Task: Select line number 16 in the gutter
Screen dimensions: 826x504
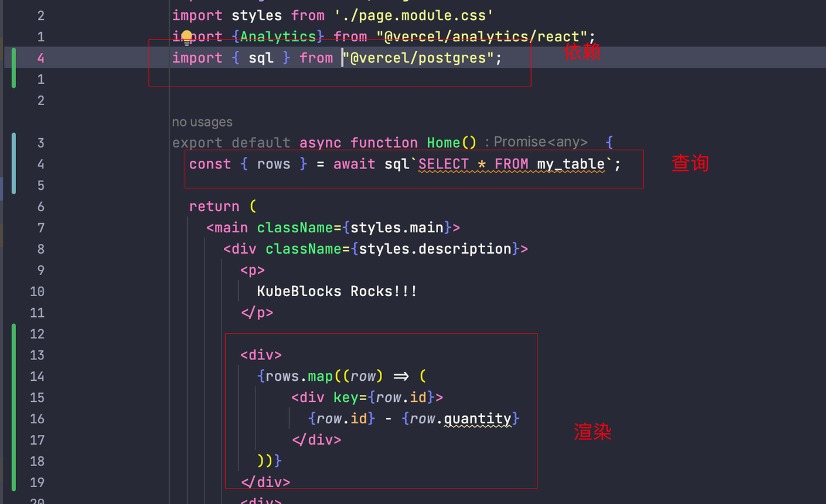Action: click(x=37, y=419)
